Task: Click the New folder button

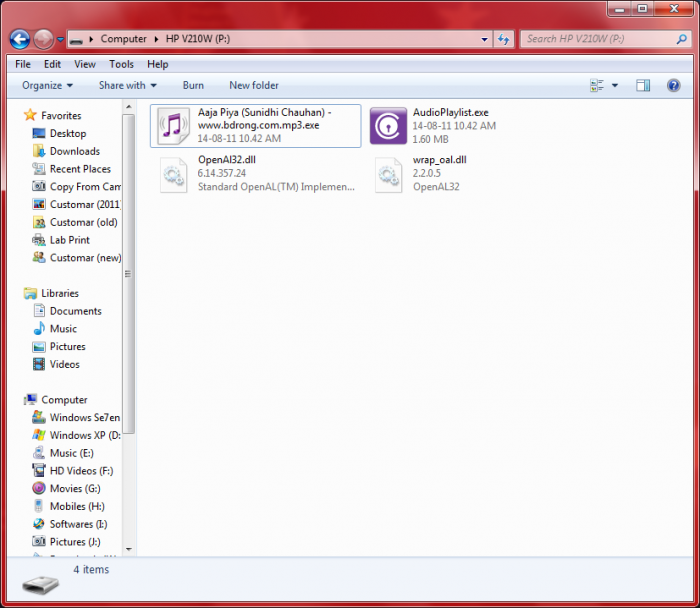Action: (x=254, y=85)
